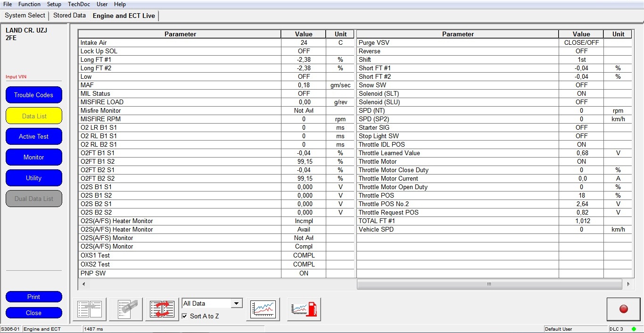Click the horizontal scrollbar under right table

click(x=489, y=284)
